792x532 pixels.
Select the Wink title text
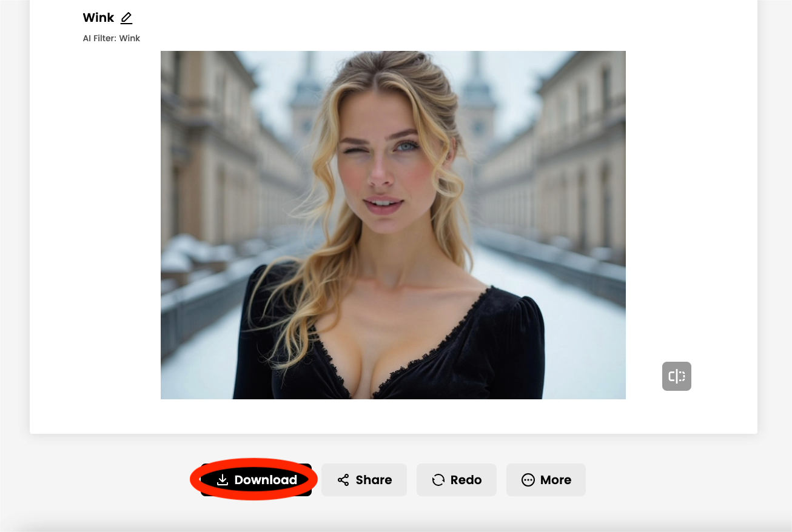pos(98,18)
